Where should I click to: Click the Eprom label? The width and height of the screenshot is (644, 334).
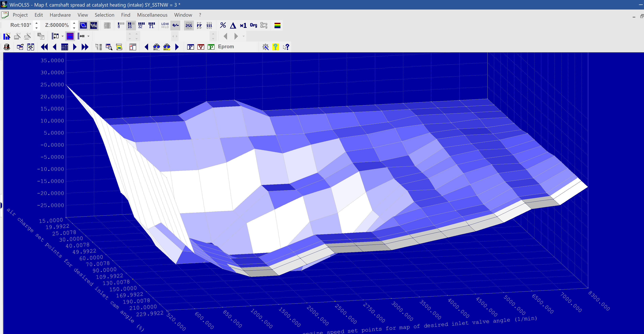click(226, 47)
